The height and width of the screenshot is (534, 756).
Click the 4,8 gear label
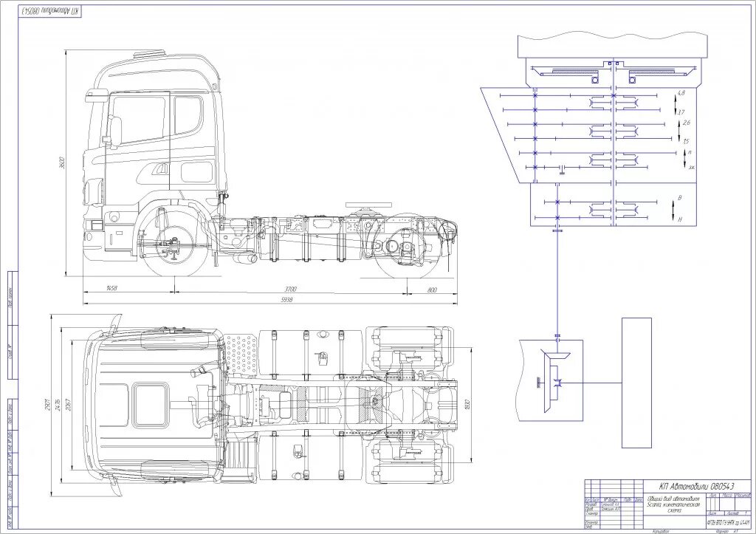coord(681,92)
